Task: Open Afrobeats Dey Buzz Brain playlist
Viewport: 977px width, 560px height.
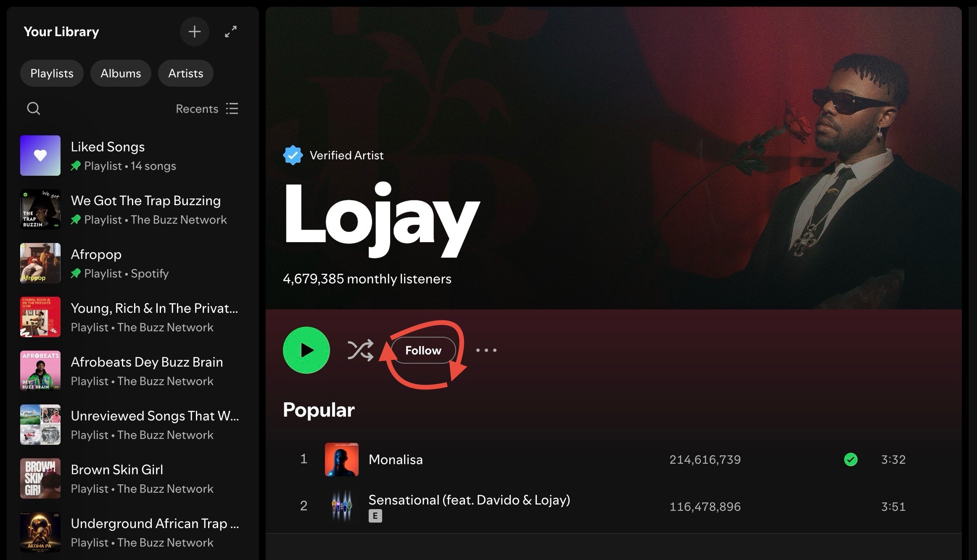Action: coord(132,371)
